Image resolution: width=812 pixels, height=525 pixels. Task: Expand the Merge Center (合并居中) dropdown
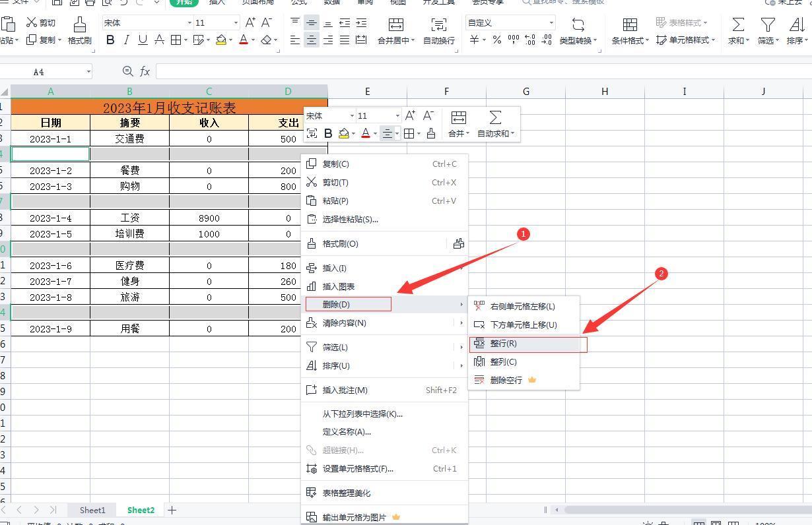[x=413, y=41]
